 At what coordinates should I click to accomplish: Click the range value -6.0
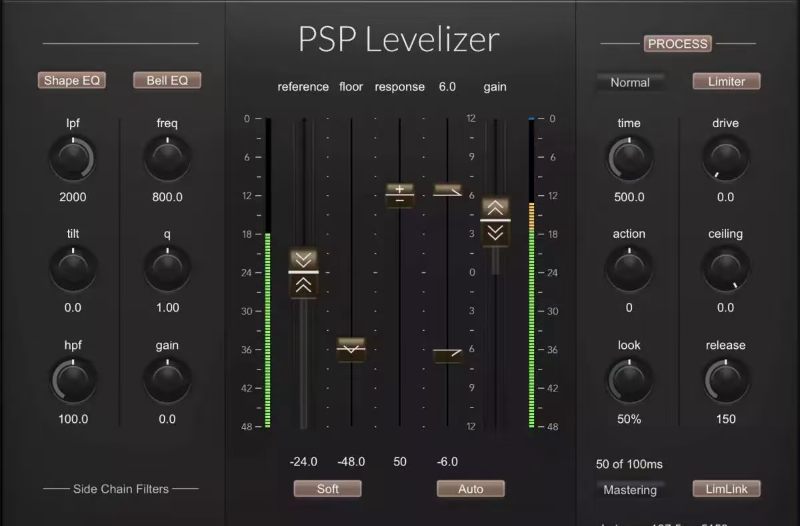[447, 462]
